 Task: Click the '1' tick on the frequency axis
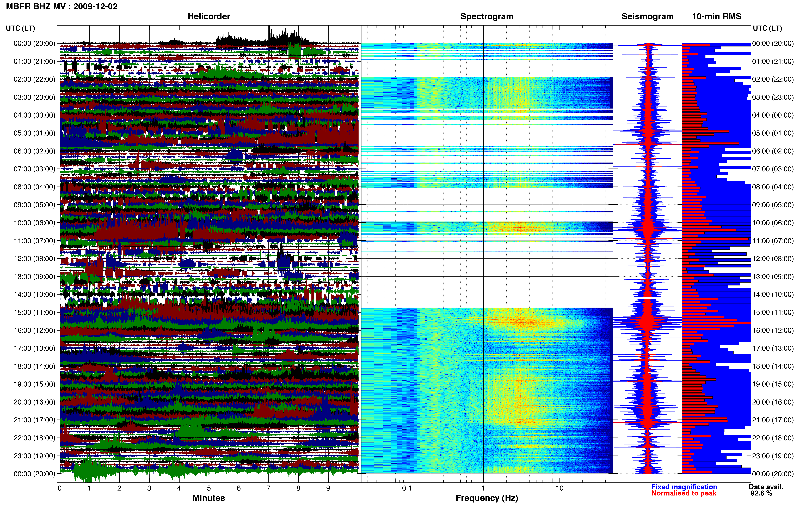483,488
